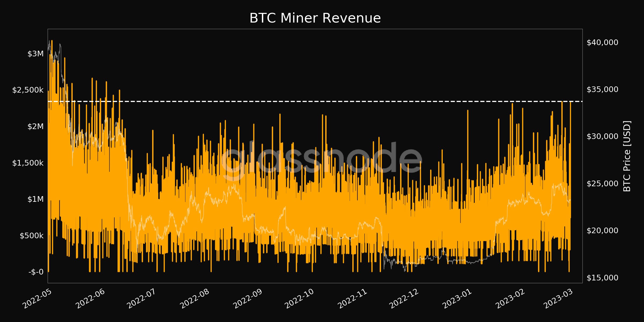Click the $3M left axis label
Screen dimensions: 644x322
[x=35, y=54]
